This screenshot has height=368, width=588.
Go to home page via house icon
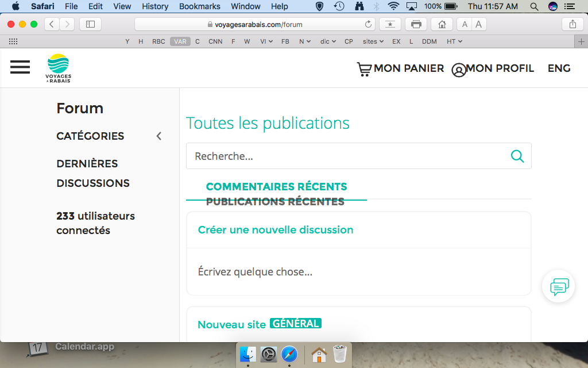pos(442,24)
